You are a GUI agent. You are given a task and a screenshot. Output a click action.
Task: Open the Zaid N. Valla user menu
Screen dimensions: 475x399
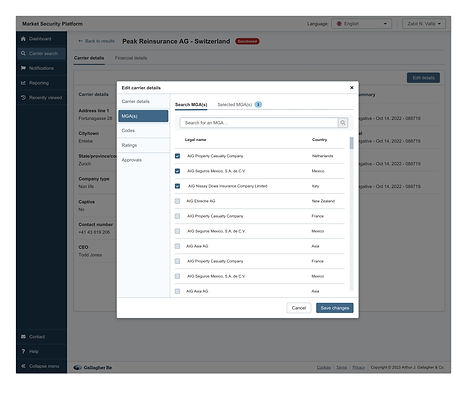[423, 24]
